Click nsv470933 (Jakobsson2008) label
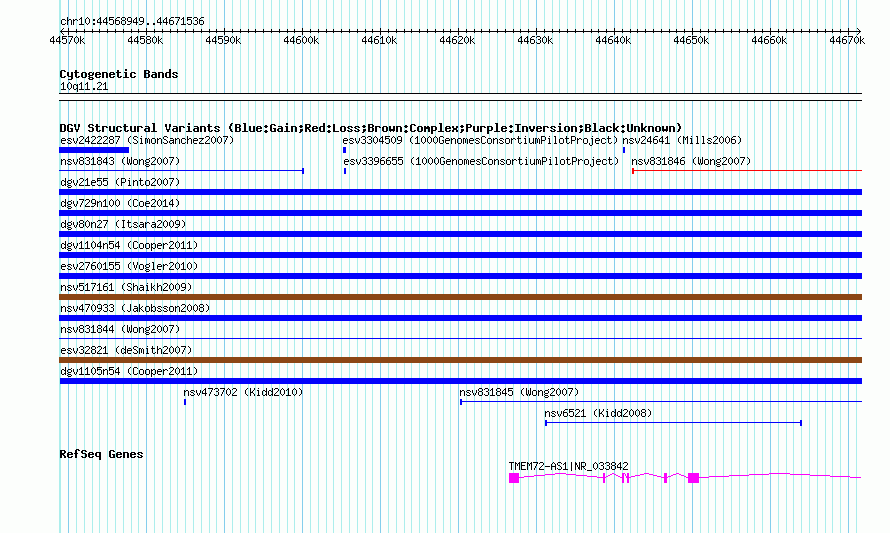 coord(135,308)
